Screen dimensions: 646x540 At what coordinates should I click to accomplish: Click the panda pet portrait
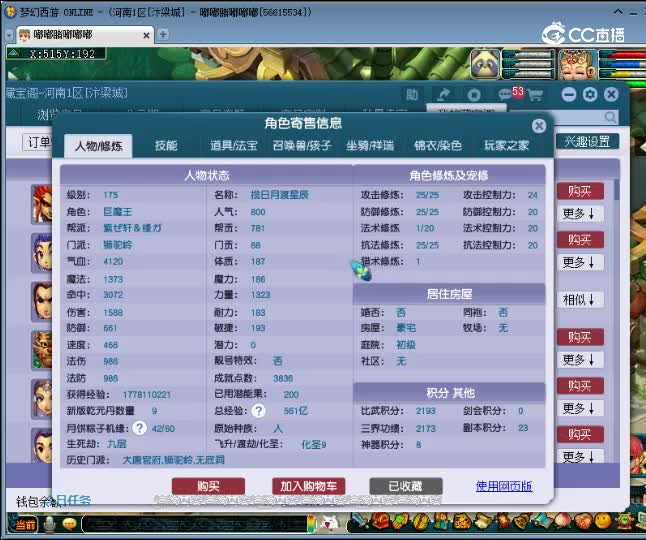pos(485,64)
